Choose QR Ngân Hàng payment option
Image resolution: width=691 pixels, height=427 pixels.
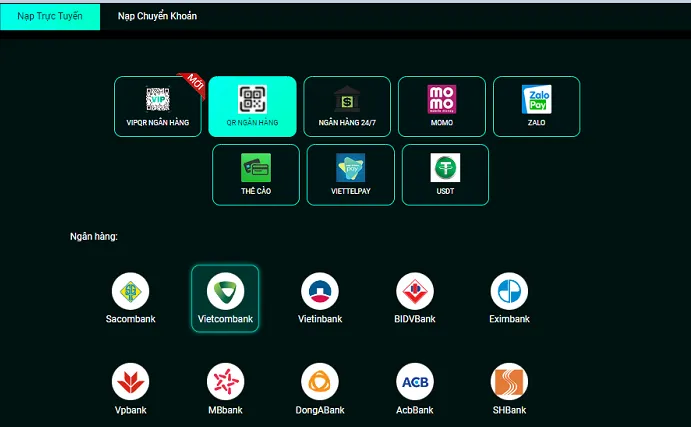tap(252, 106)
